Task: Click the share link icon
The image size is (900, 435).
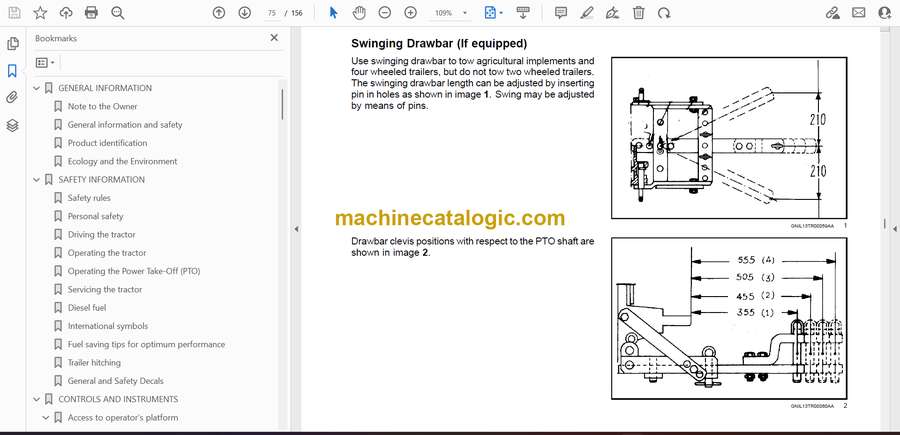Action: [x=833, y=13]
